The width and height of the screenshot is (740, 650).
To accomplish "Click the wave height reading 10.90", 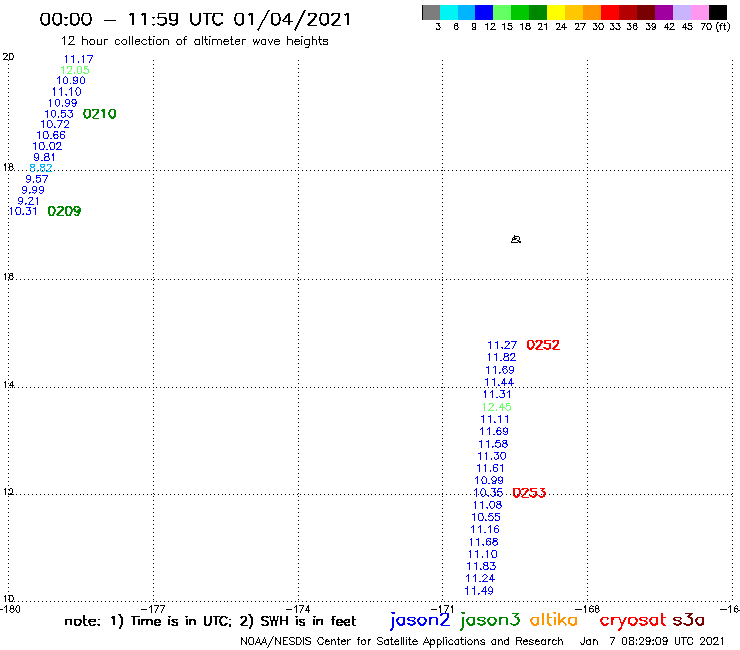I will [x=71, y=80].
